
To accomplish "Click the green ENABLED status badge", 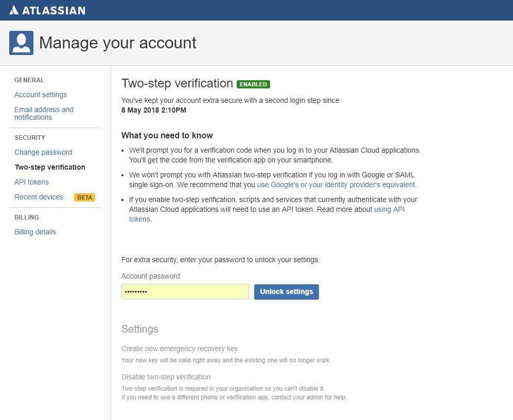I will 253,84.
